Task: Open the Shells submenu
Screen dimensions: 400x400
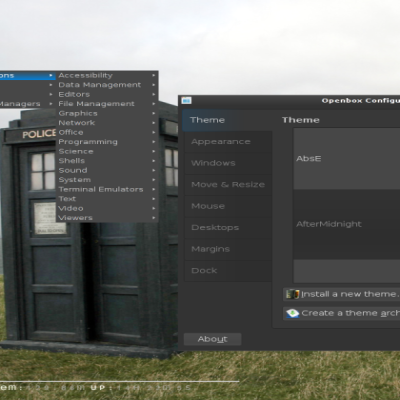Action: click(x=107, y=161)
